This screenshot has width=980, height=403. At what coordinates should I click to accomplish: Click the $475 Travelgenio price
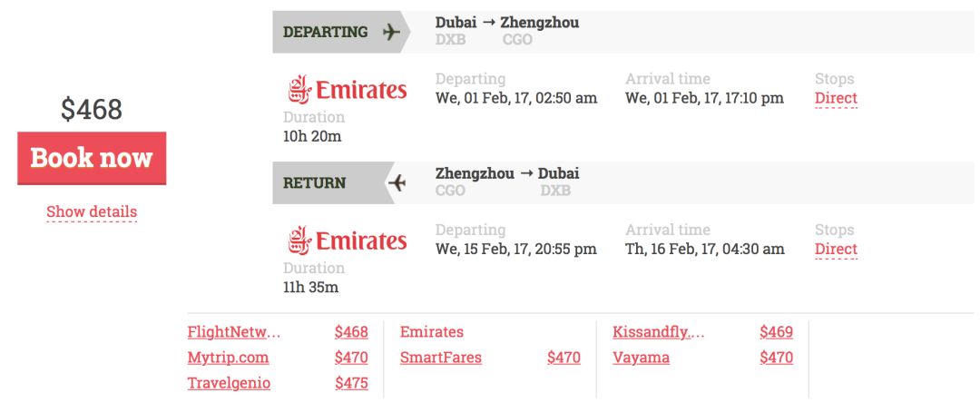pos(351,384)
